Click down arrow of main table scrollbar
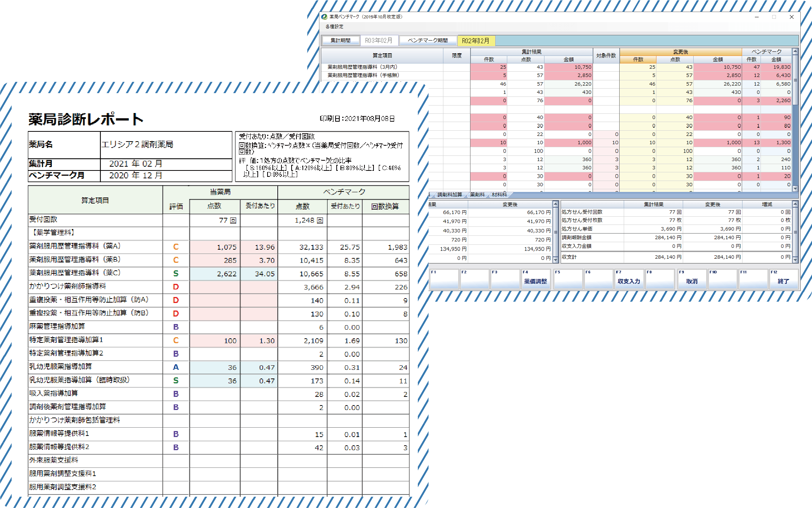 point(795,188)
